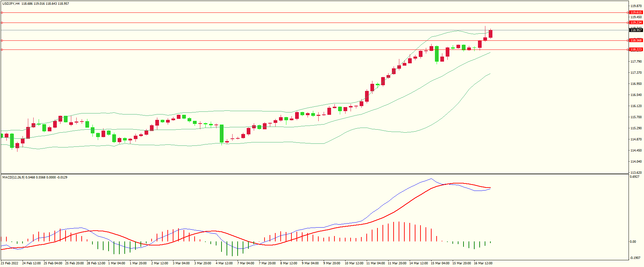Click the 25 Feb 04:00 time label
The width and height of the screenshot is (644, 267).
pos(53,263)
